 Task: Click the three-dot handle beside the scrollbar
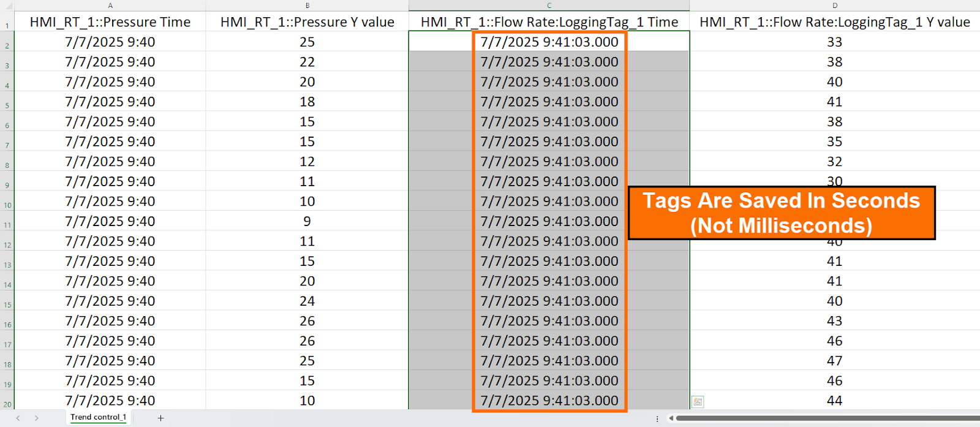coord(657,418)
